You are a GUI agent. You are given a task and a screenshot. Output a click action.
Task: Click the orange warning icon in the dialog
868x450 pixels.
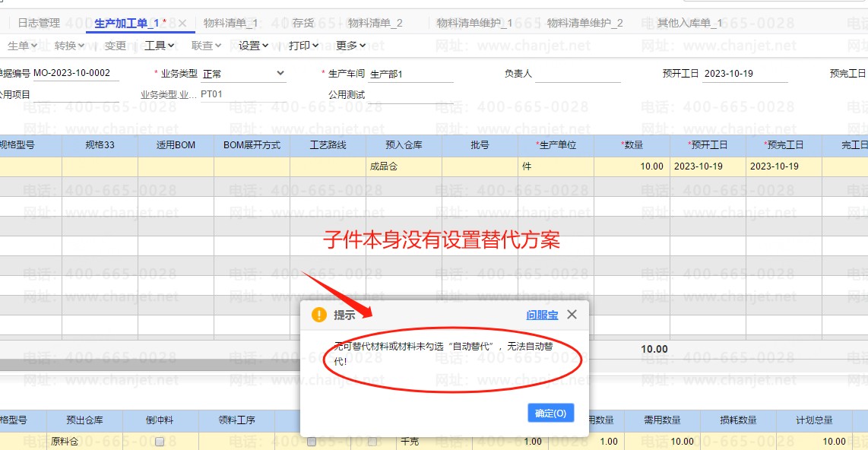(319, 315)
